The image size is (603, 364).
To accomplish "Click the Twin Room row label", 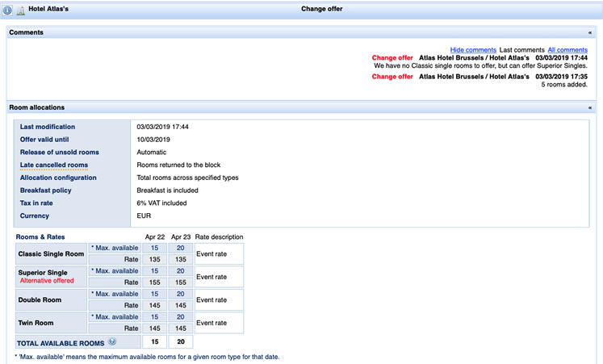I will [36, 323].
